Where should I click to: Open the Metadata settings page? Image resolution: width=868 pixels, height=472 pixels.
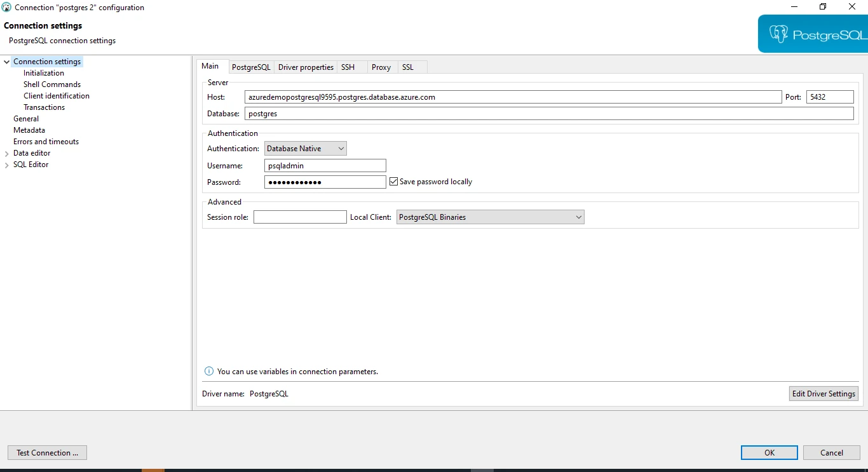[x=29, y=130]
